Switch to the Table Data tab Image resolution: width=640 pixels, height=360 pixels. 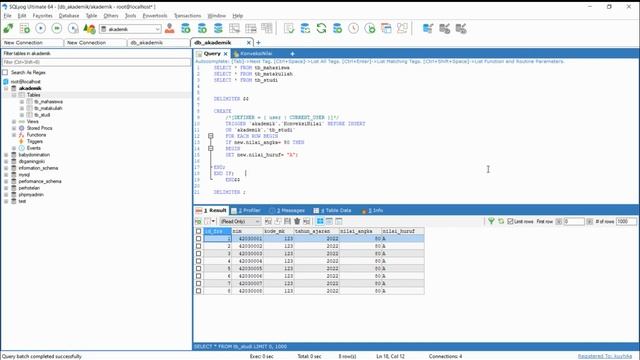[x=333, y=210]
